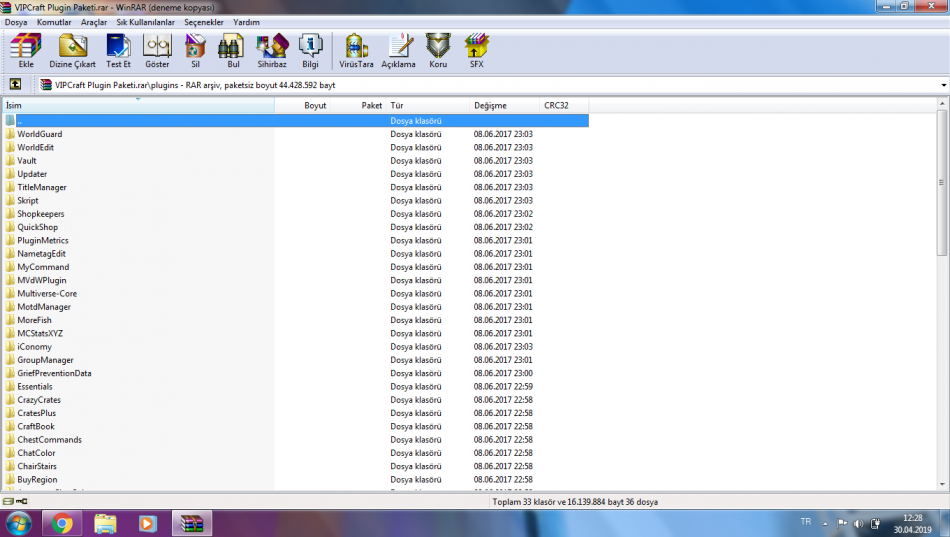Click WinRAR taskbar button
The width and height of the screenshot is (950, 537).
[192, 523]
